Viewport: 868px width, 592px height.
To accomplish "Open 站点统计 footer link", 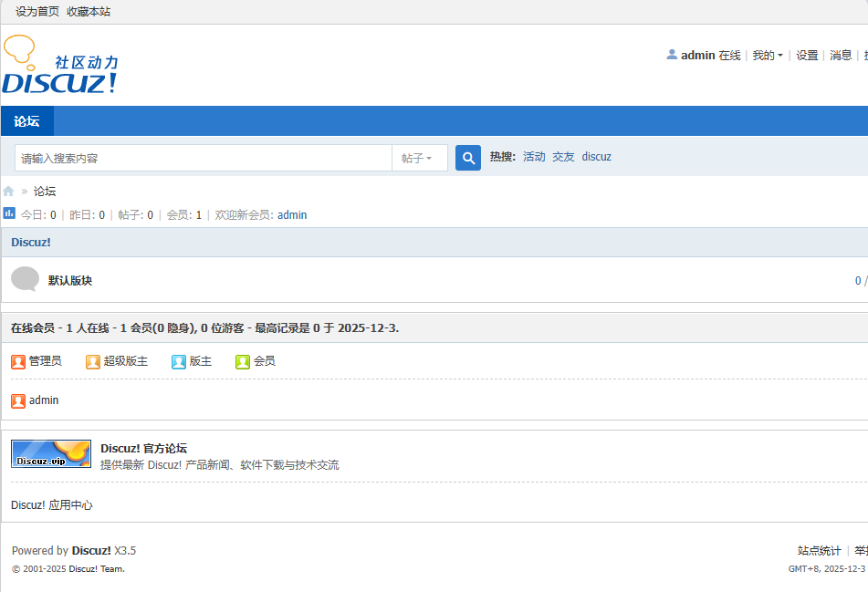I will pos(819,551).
